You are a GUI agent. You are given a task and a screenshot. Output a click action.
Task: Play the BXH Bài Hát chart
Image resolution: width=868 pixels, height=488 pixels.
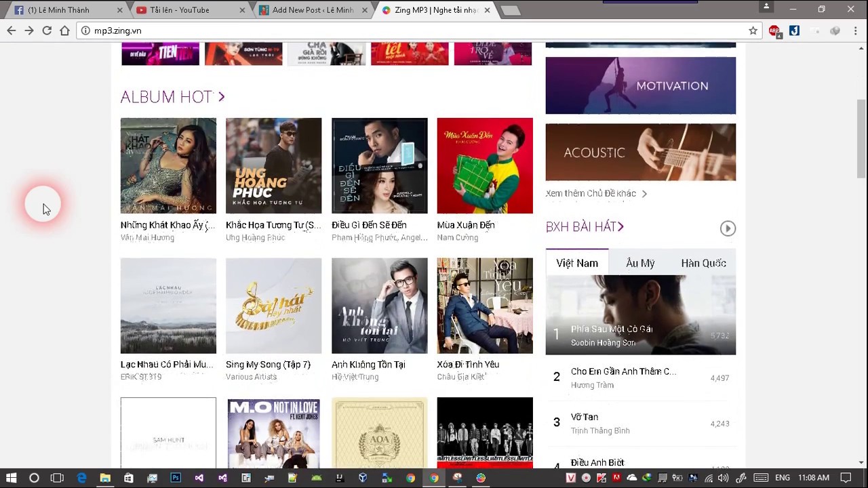(728, 228)
